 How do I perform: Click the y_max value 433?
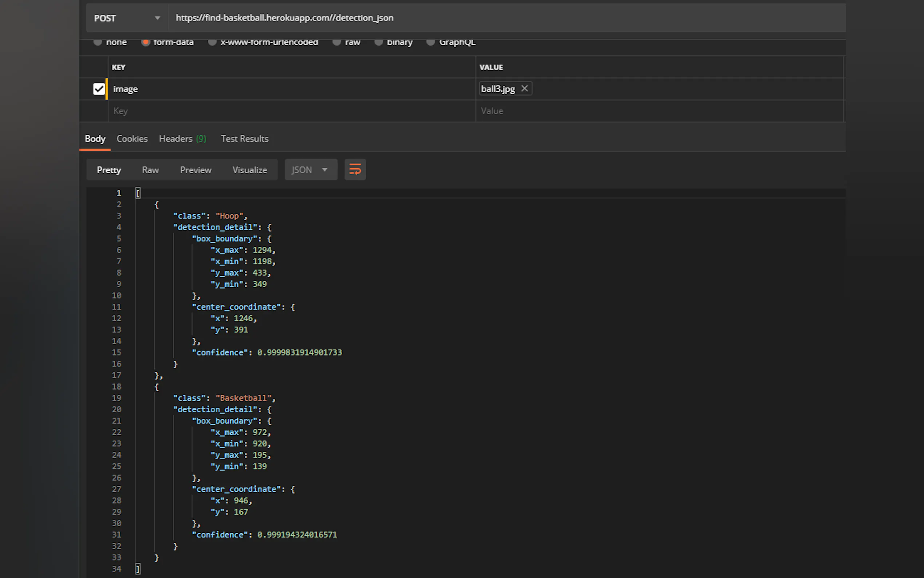pos(260,273)
